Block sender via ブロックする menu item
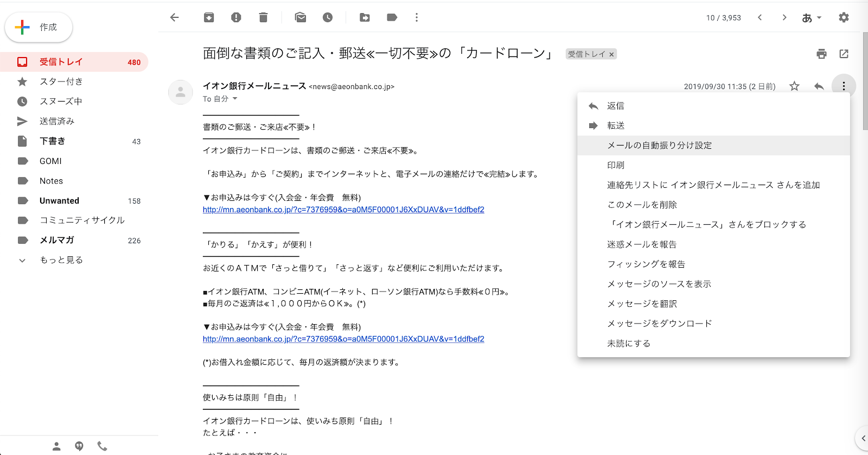 713,225
